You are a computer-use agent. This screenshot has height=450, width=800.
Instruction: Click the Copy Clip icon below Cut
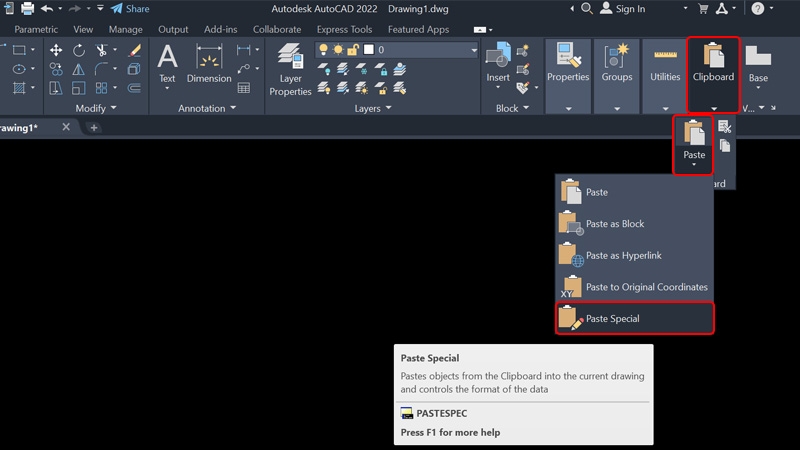724,146
